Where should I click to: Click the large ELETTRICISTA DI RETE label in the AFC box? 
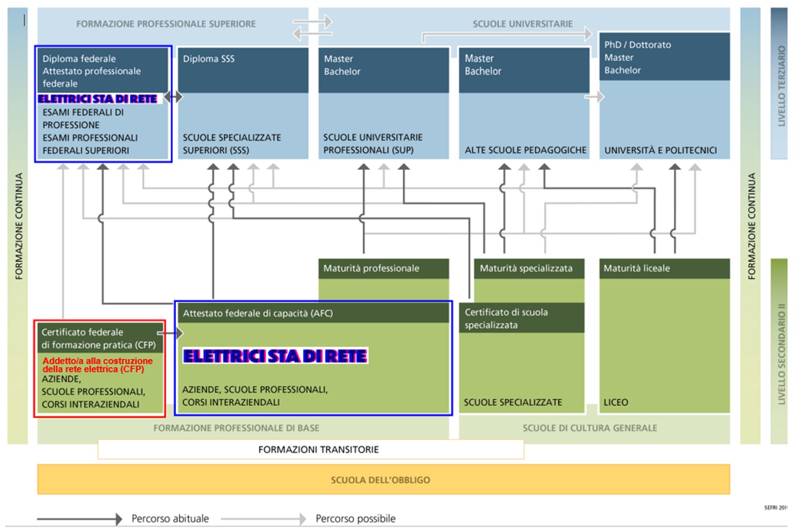click(275, 356)
